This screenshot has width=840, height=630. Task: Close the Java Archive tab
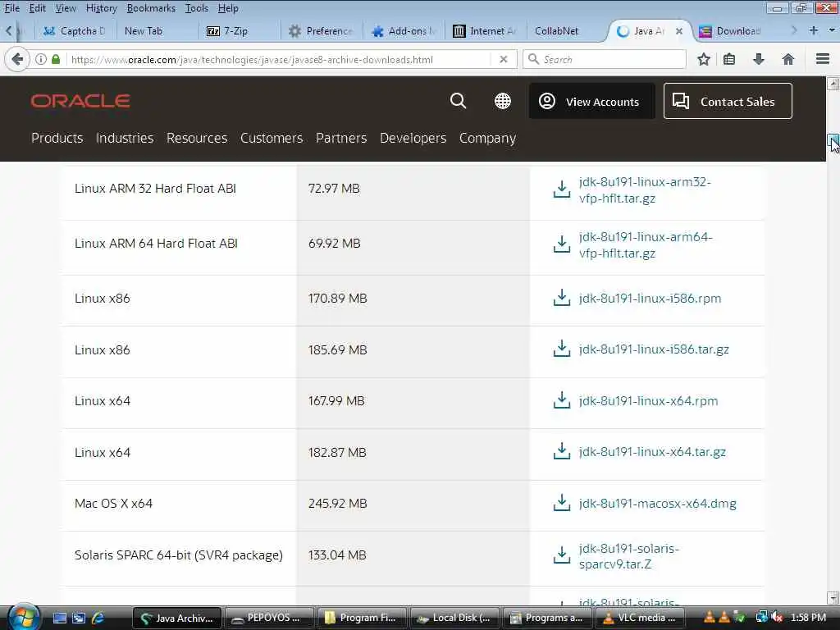point(678,31)
